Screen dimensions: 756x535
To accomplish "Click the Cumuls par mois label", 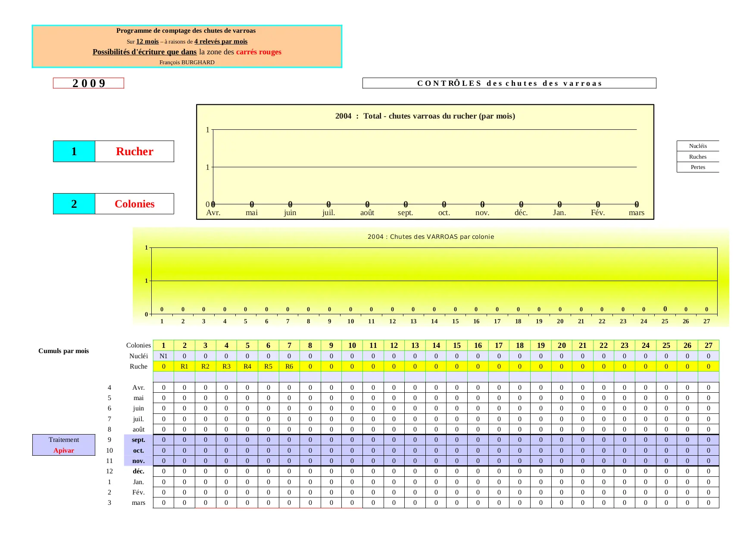I will coord(64,351).
